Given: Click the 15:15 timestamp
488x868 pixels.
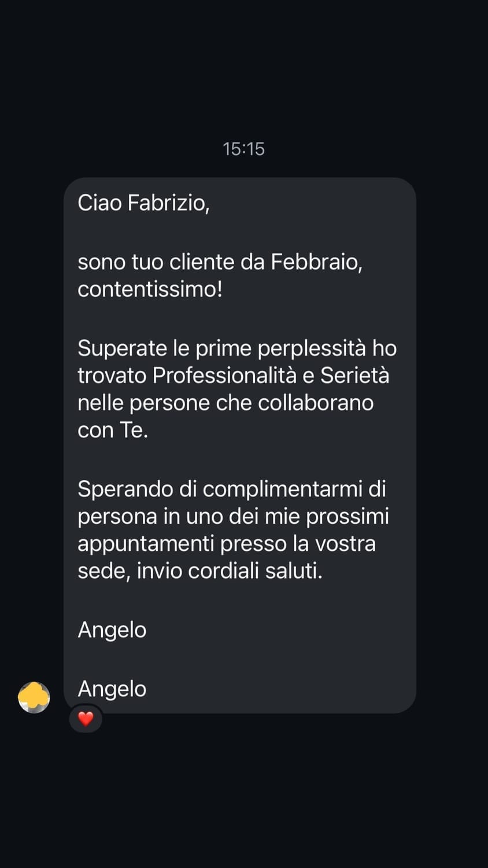Looking at the screenshot, I should (243, 149).
